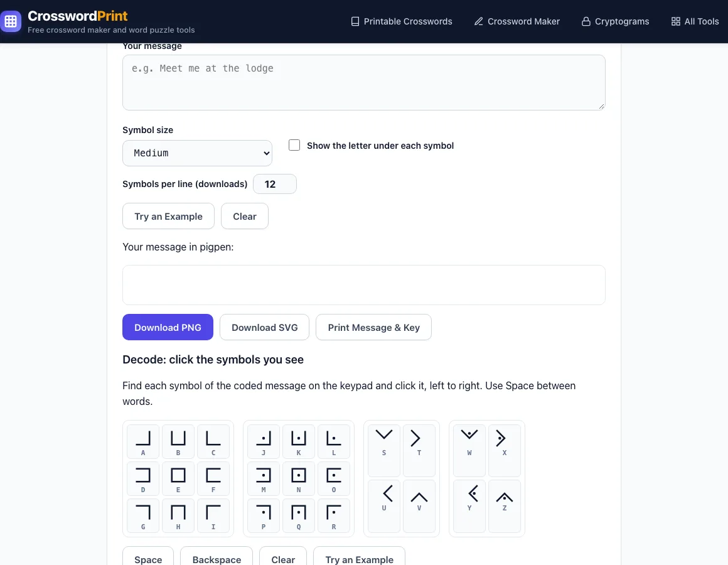The width and height of the screenshot is (728, 565).
Task: Go to Cryptograms page
Action: pos(615,21)
